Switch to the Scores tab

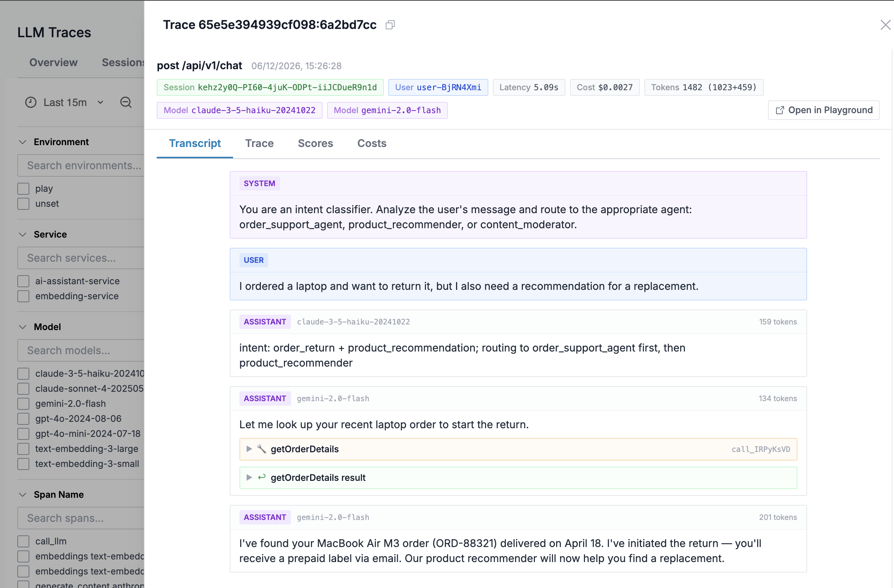pyautogui.click(x=315, y=144)
